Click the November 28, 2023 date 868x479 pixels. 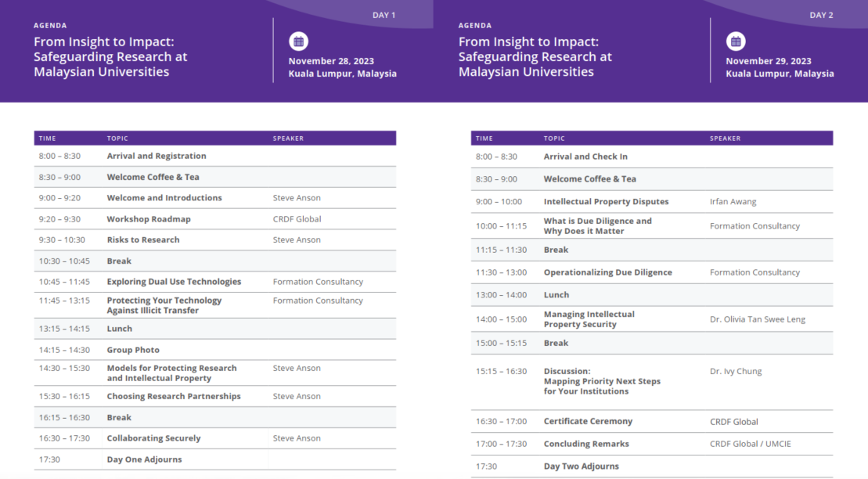tap(331, 61)
